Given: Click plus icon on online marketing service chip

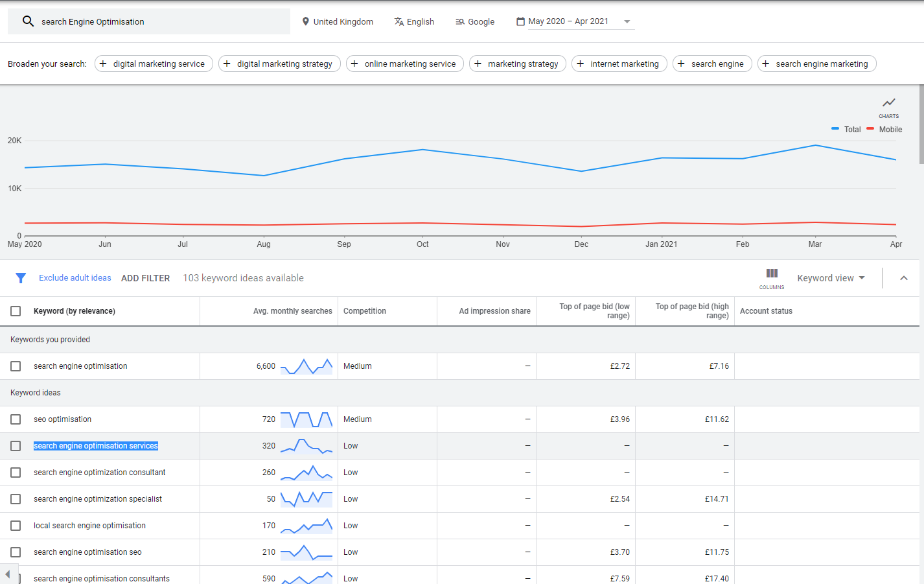Looking at the screenshot, I should [x=354, y=64].
